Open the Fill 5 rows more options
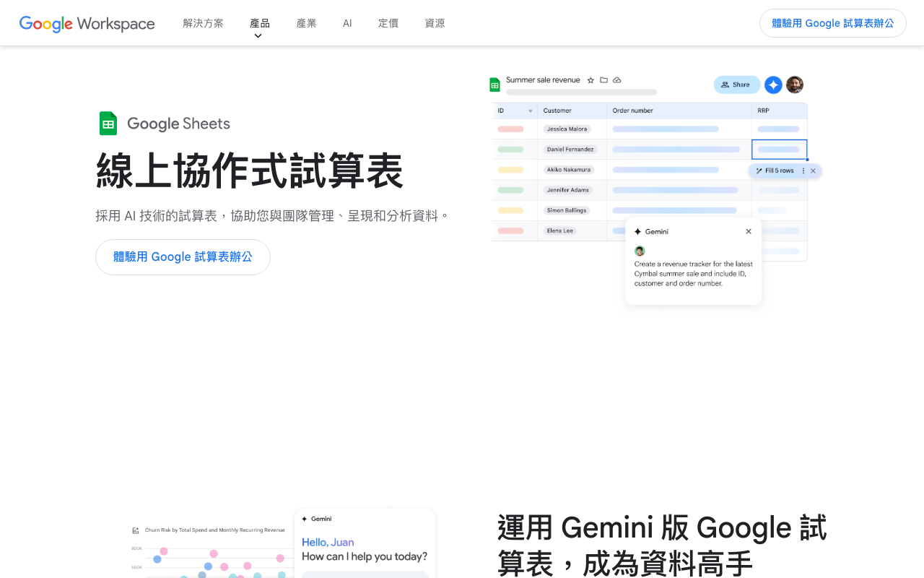This screenshot has width=924, height=578. point(803,171)
